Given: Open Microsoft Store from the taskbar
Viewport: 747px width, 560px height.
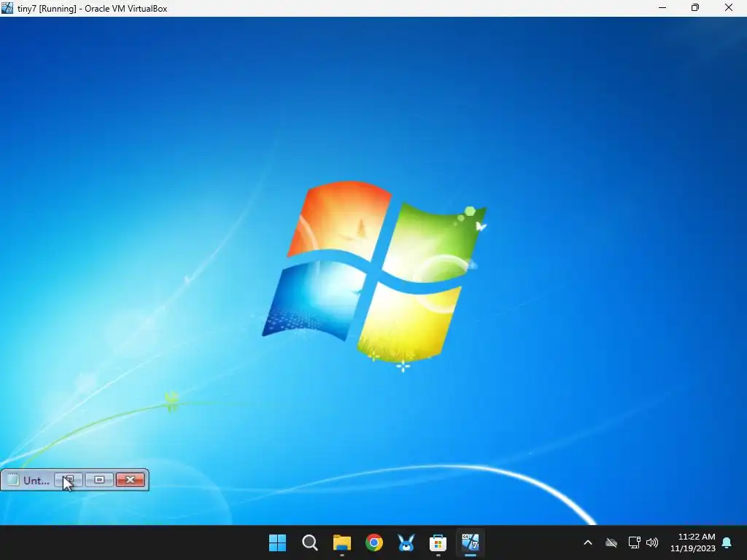Looking at the screenshot, I should click(x=438, y=542).
